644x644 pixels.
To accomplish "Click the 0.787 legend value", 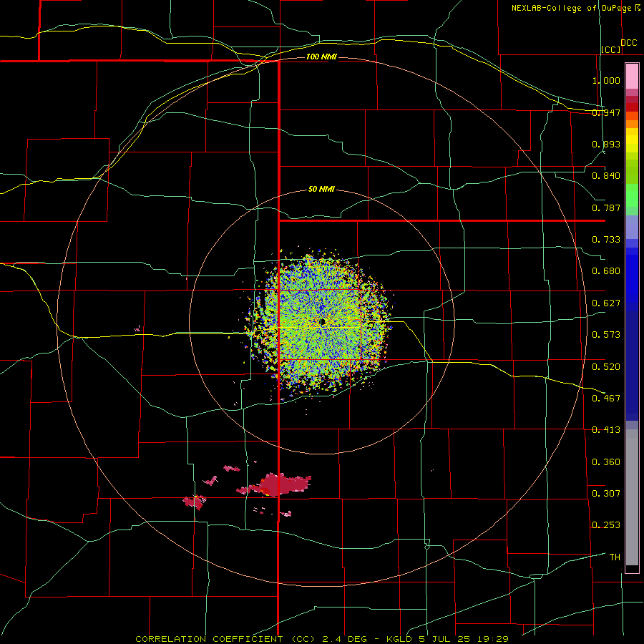I will (x=606, y=208).
